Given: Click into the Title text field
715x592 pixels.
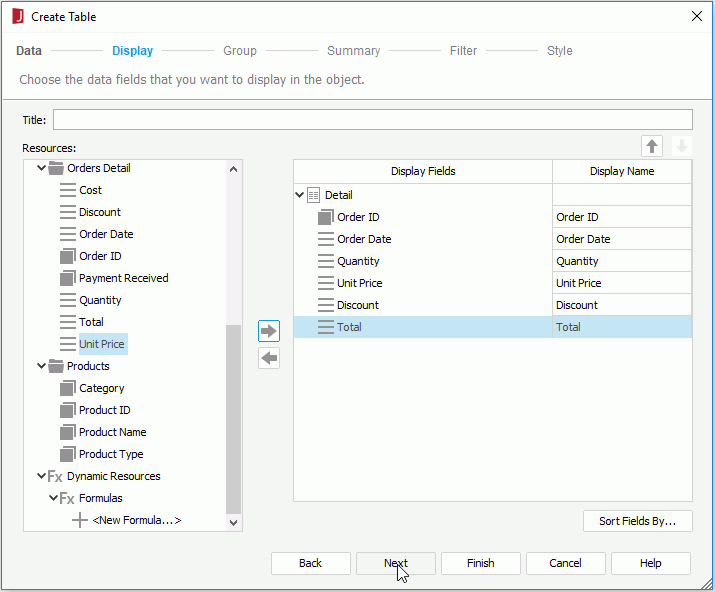Looking at the screenshot, I should coord(373,119).
